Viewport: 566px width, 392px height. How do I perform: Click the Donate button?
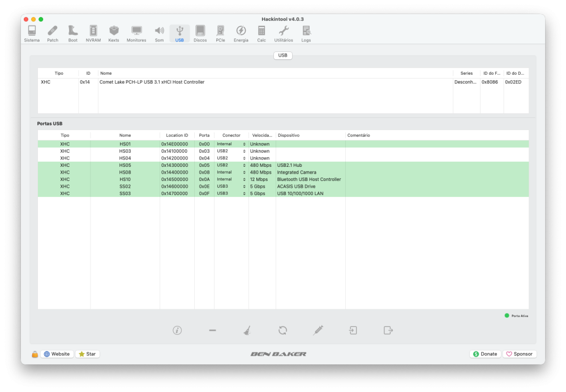[485, 354]
